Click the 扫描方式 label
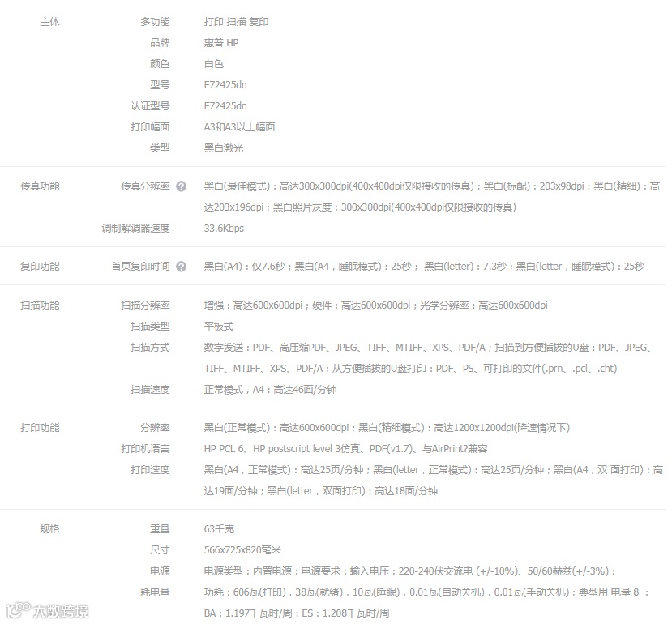 (x=150, y=348)
